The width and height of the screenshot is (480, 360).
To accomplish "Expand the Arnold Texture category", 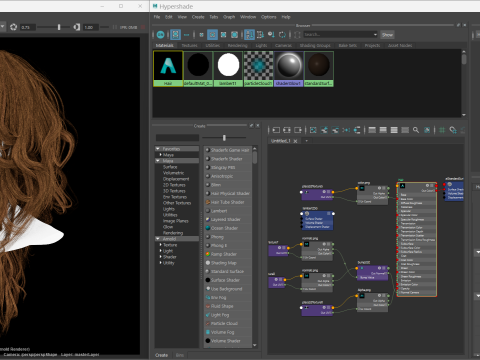I will click(x=161, y=245).
